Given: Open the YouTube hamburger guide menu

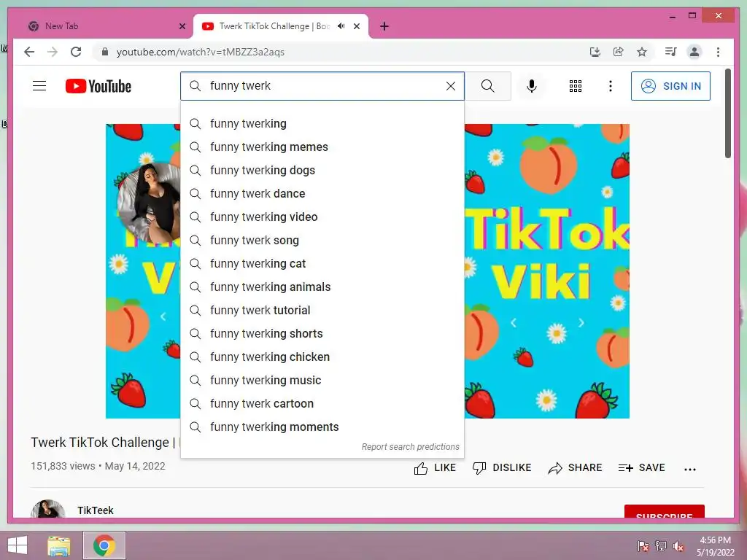Looking at the screenshot, I should tap(39, 86).
